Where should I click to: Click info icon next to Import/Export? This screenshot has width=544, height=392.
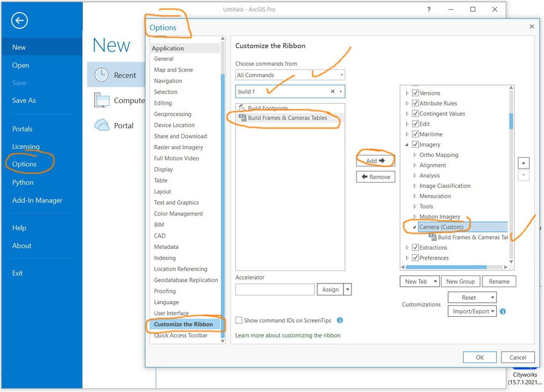[503, 311]
